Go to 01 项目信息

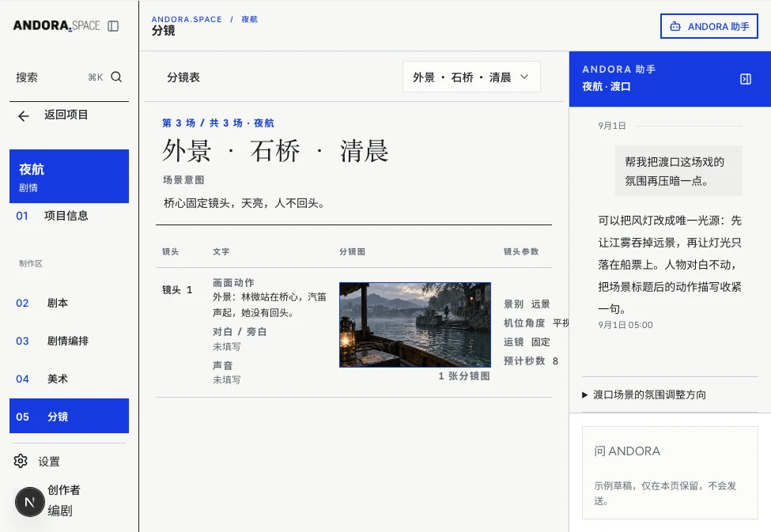tap(69, 215)
